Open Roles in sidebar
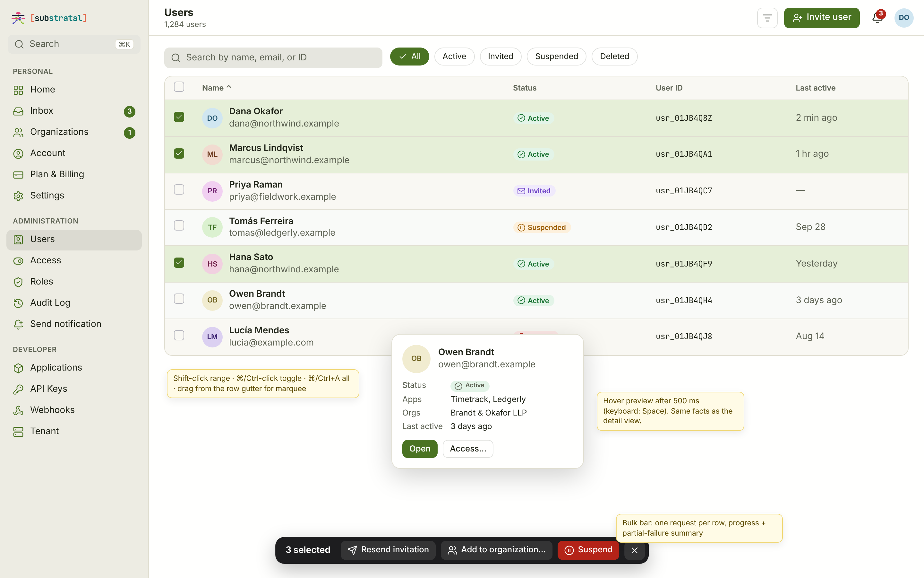The height and width of the screenshot is (578, 924). coord(74,282)
